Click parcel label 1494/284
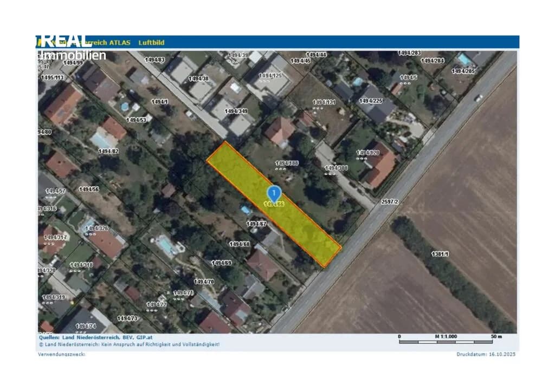Screen dimensions: 555x392 click(x=433, y=61)
